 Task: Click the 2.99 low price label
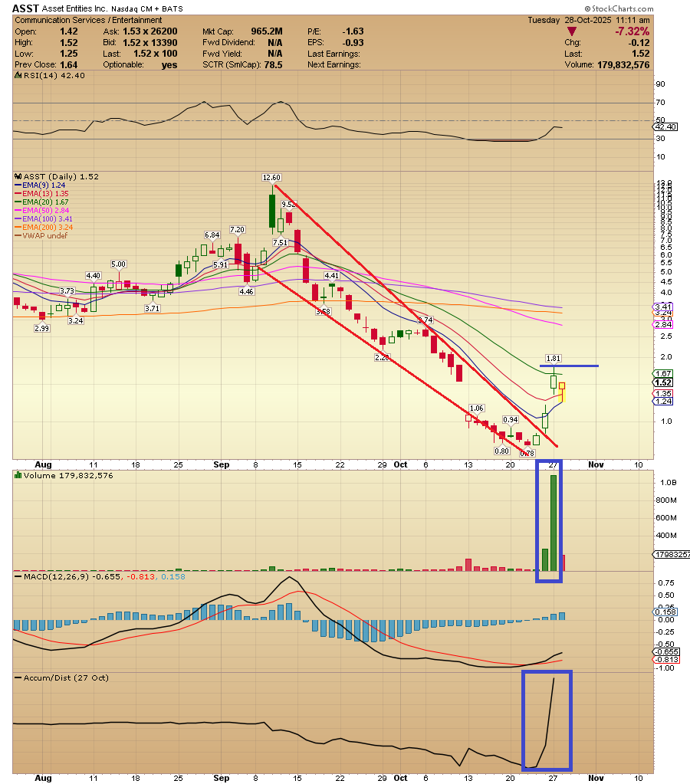42,329
